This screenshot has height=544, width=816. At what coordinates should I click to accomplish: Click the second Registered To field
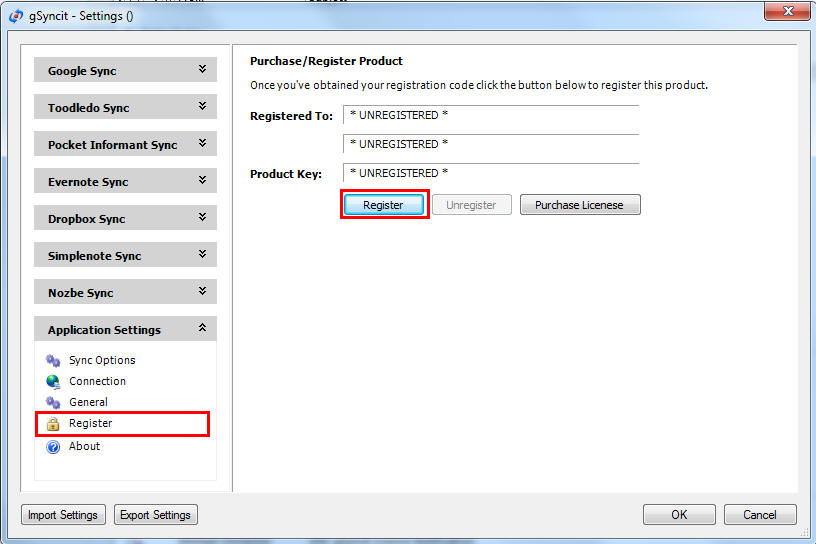coord(491,144)
